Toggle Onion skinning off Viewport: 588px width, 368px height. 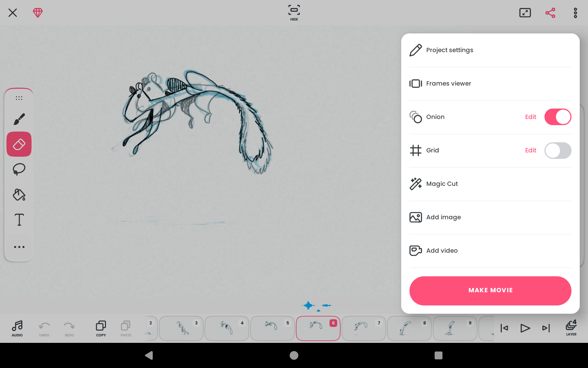coord(558,117)
